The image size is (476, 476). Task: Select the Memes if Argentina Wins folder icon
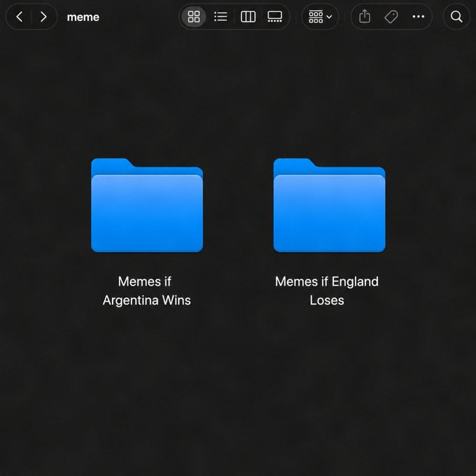pos(147,205)
